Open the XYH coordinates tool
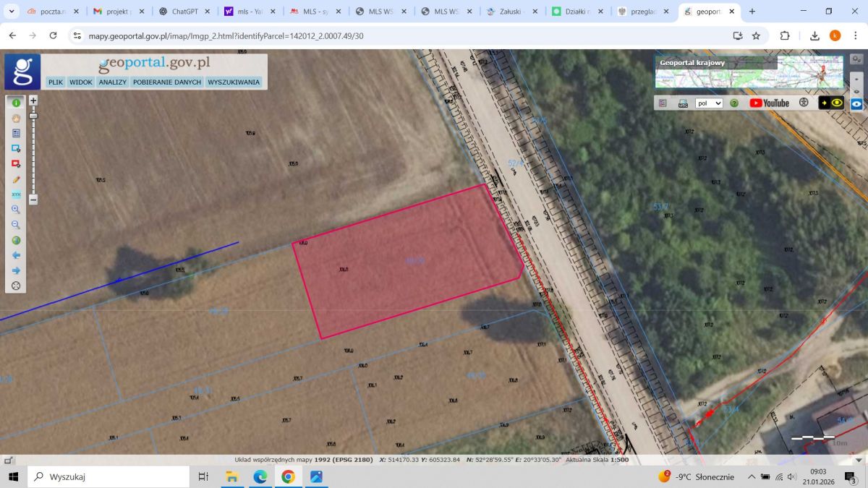The image size is (868, 488). click(16, 194)
